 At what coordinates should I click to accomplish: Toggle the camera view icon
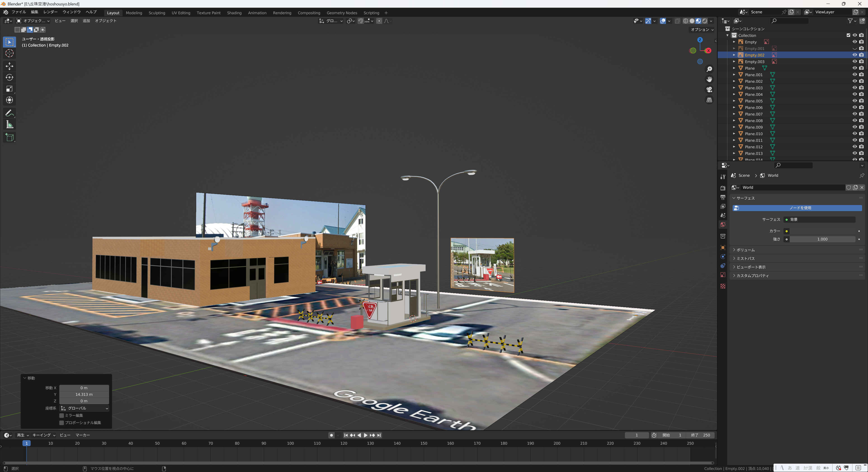click(709, 90)
